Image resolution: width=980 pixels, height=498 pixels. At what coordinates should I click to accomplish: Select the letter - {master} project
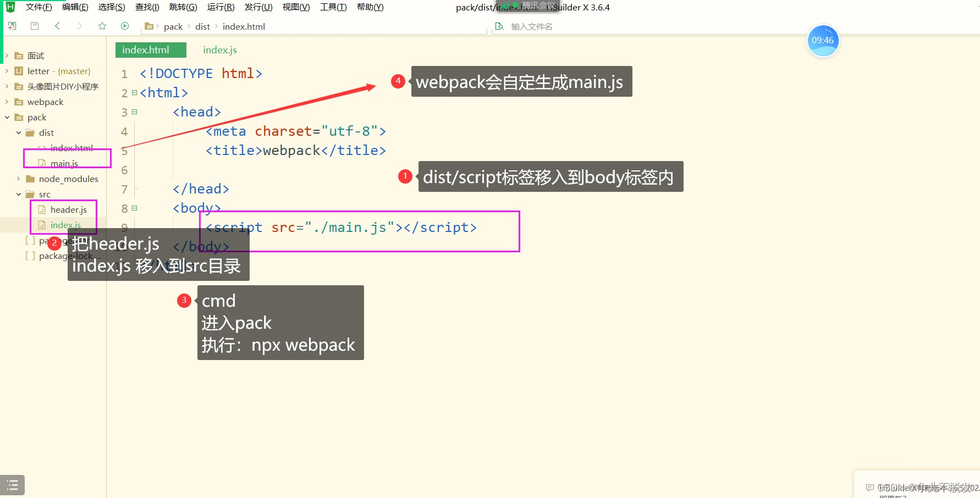point(59,71)
